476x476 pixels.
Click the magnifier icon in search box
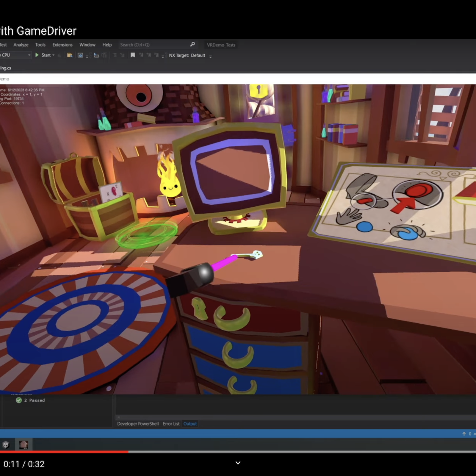[x=192, y=44]
